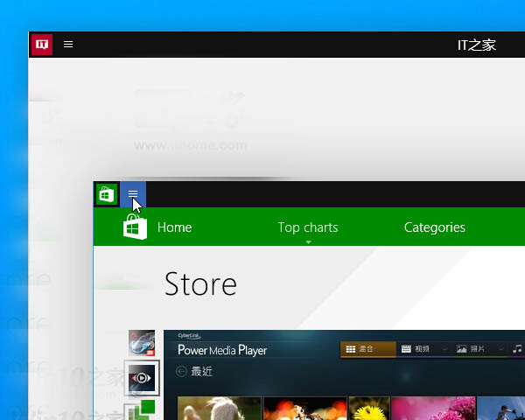Expand the arrow under Top charts
The image size is (525, 420).
(x=308, y=242)
